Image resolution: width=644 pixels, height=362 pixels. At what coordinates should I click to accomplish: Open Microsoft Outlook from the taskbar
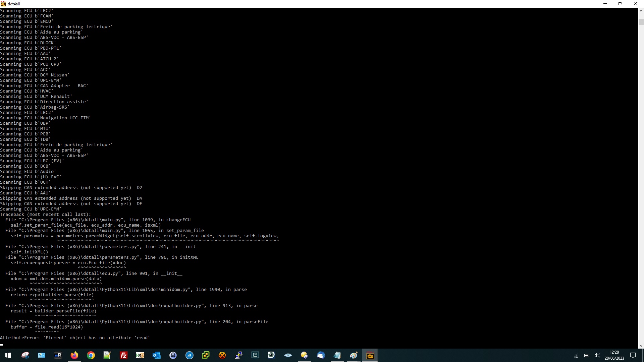tap(156, 355)
